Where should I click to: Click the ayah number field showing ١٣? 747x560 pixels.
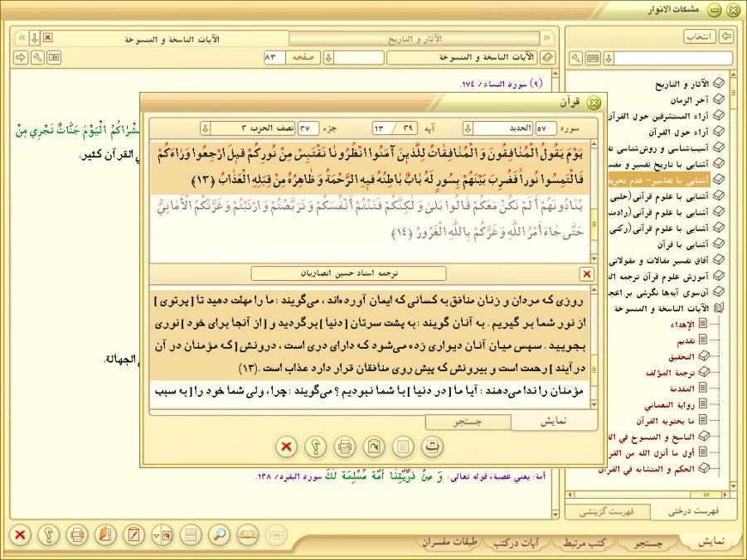384,128
